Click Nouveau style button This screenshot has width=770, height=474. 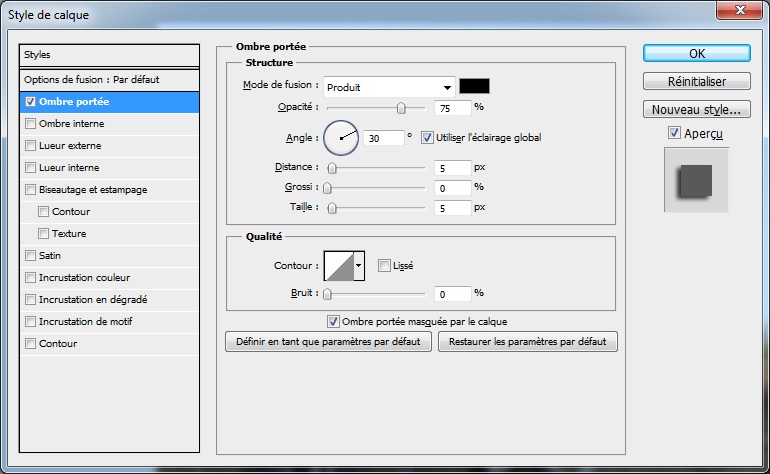tap(697, 109)
